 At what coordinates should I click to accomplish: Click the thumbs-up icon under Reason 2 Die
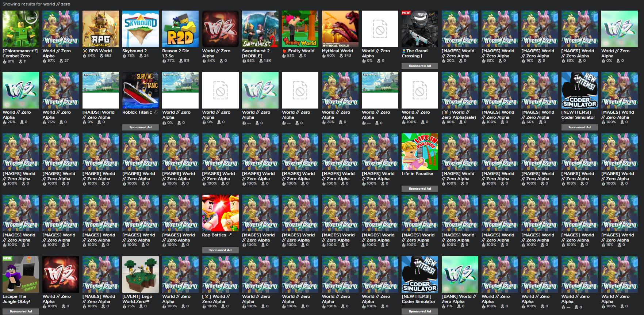tap(164, 61)
